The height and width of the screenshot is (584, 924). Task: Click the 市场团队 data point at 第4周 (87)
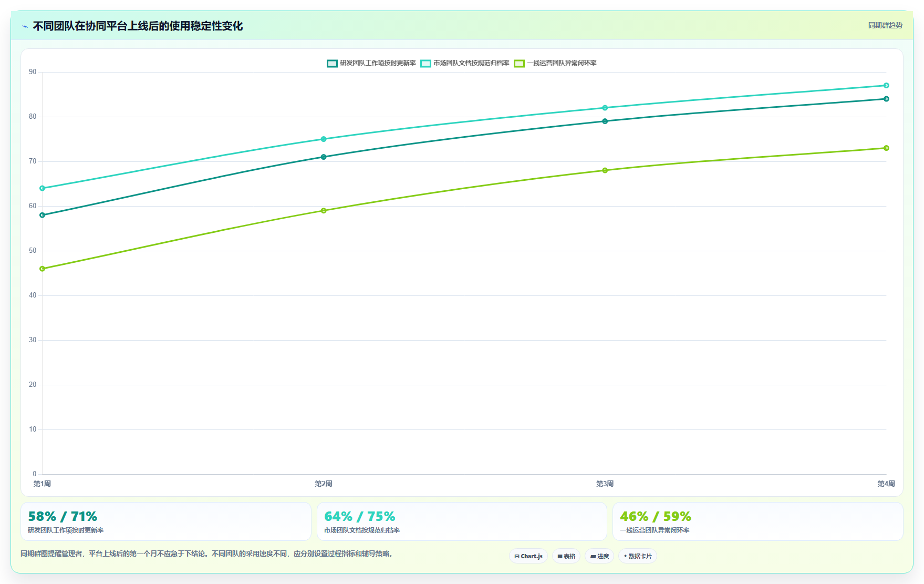click(x=886, y=85)
